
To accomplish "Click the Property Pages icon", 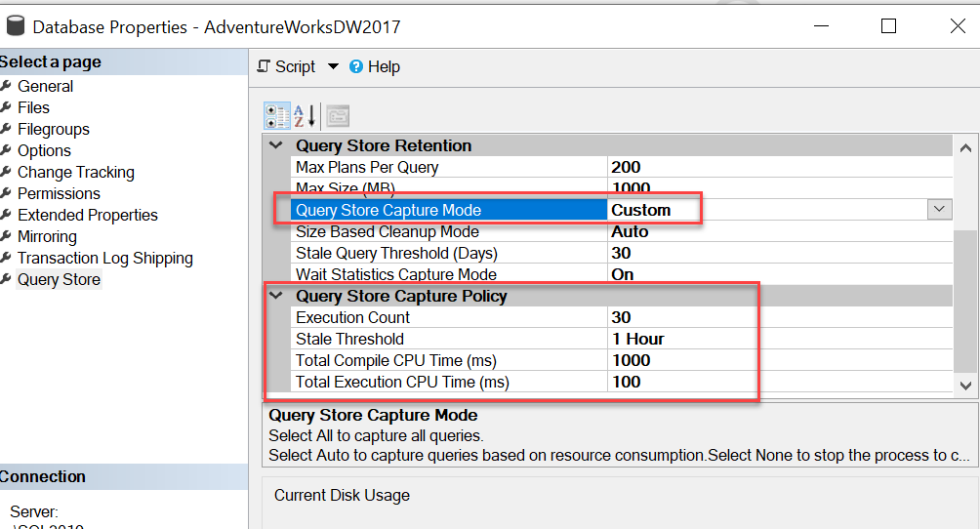I will tap(338, 116).
